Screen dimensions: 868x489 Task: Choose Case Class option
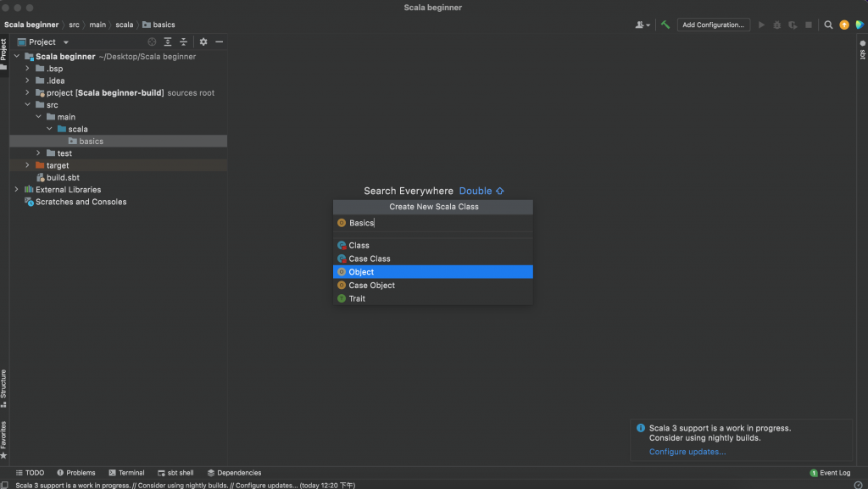point(433,258)
